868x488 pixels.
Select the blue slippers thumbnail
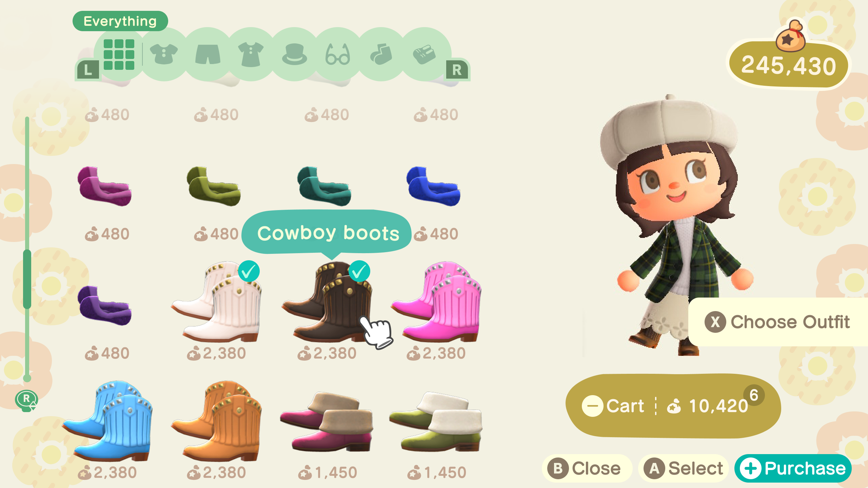point(433,186)
